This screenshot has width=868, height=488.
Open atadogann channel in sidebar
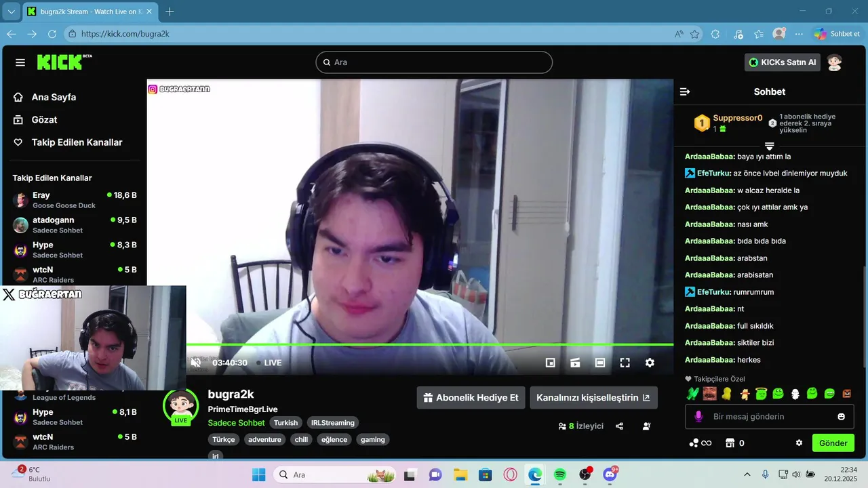point(75,225)
